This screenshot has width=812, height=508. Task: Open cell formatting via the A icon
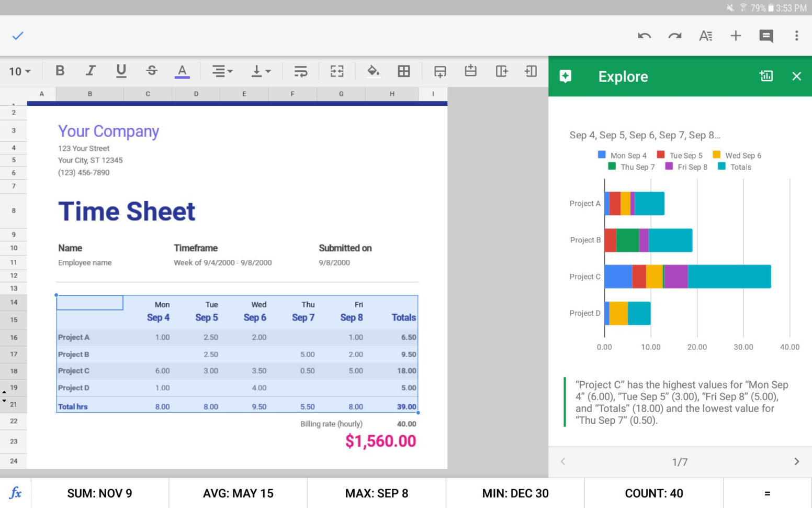click(706, 36)
